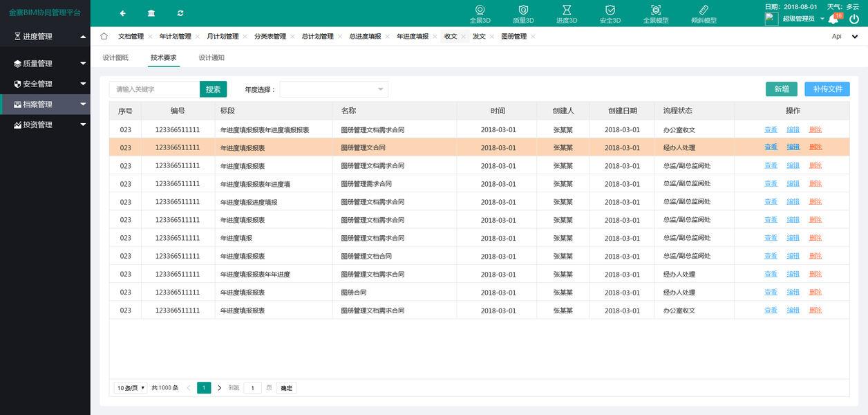Screen dimensions: 868x415
Task: Click the user avatar image
Action: point(771,19)
